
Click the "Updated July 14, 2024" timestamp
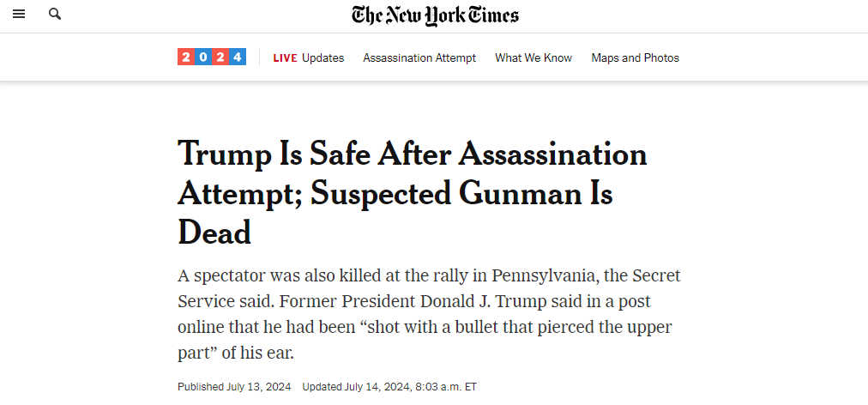coord(389,387)
